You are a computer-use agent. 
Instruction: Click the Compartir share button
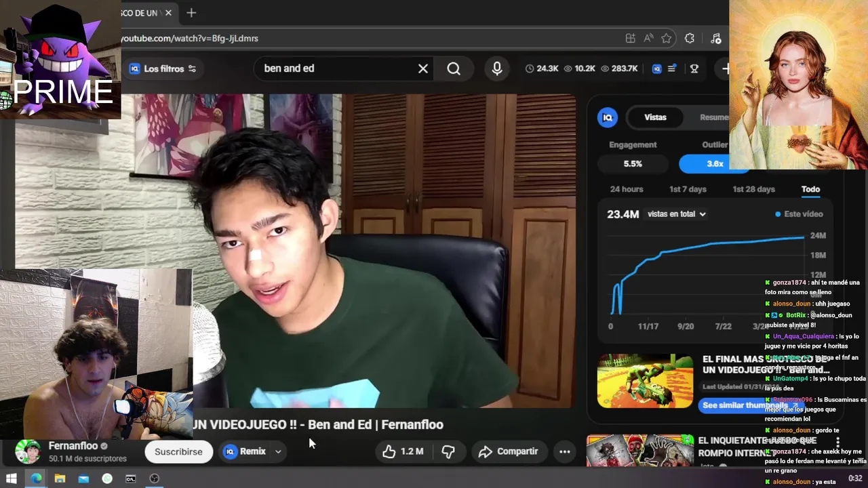tap(508, 451)
